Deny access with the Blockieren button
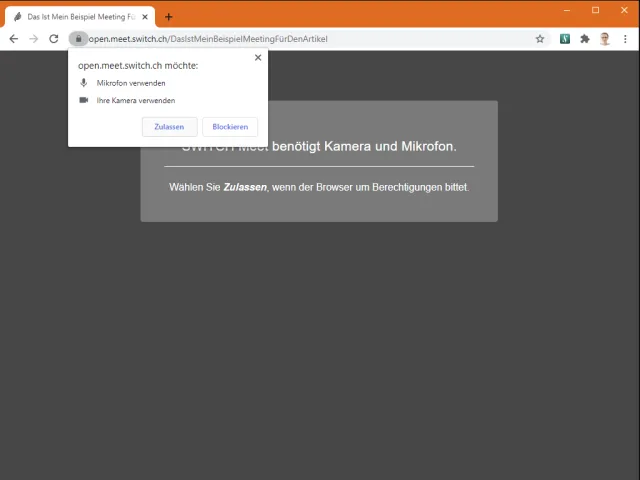 click(x=230, y=127)
